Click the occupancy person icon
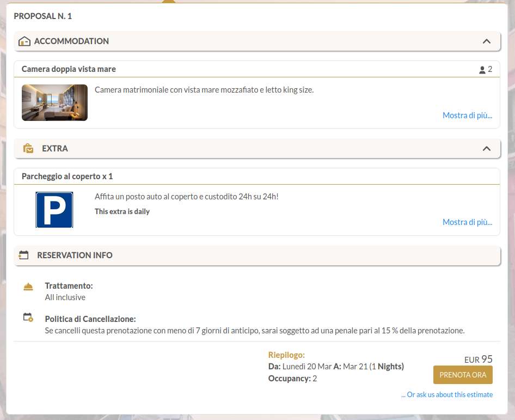Viewport: 515px width, 420px height. coord(482,70)
